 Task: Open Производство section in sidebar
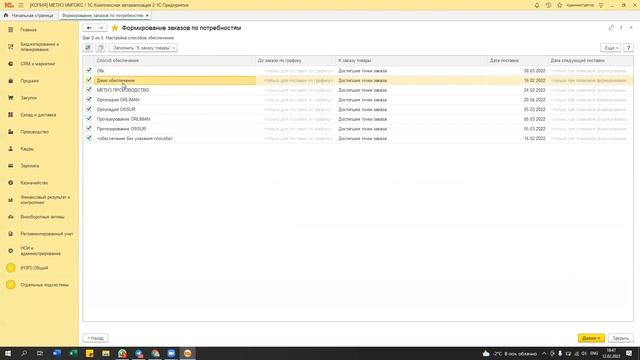point(34,132)
